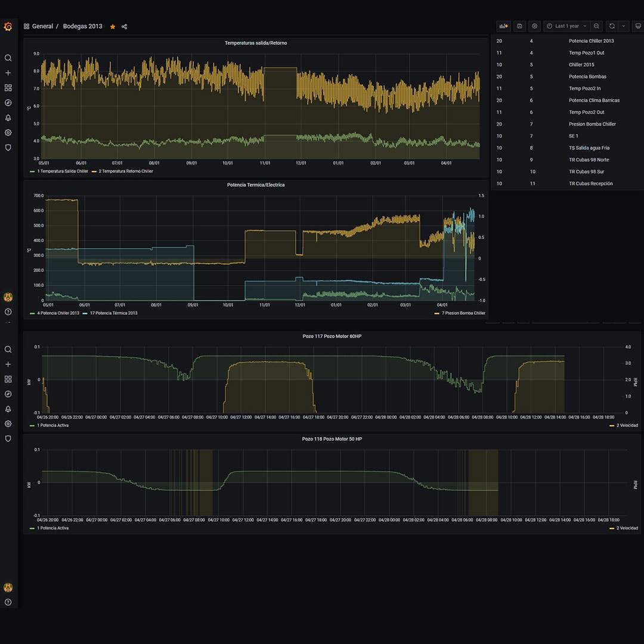Click the zoom out time range icon

(x=596, y=26)
